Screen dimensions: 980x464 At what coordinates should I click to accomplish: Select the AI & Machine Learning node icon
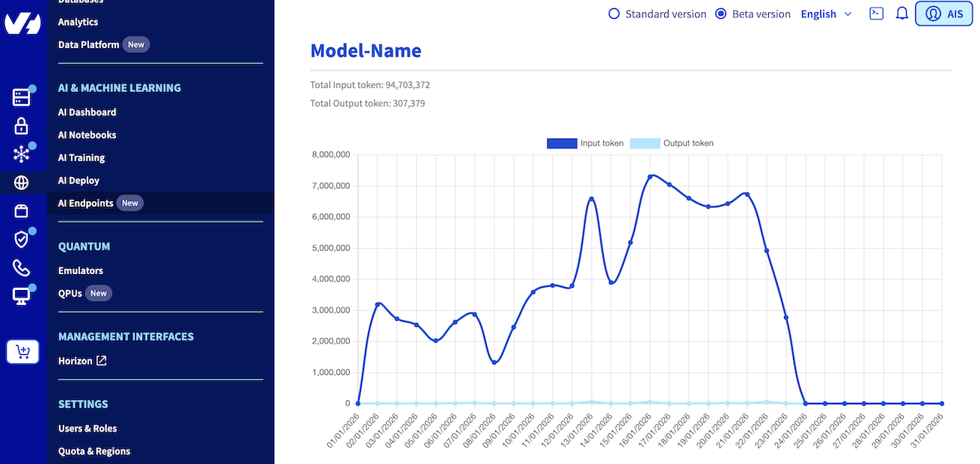[x=23, y=154]
